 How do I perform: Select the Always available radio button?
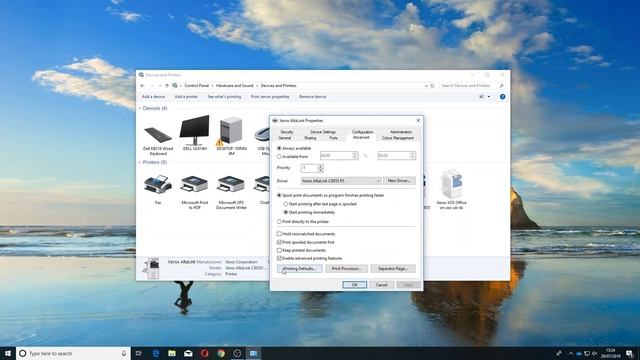pyautogui.click(x=279, y=148)
